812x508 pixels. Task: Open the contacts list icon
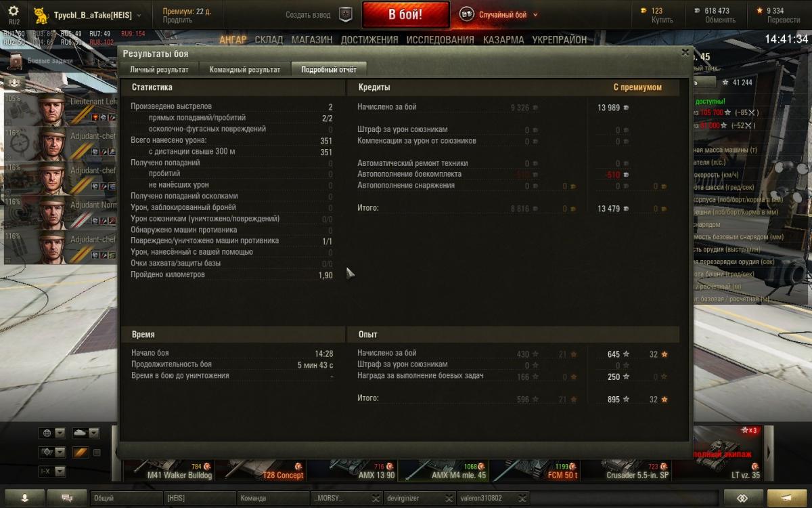tap(24, 498)
